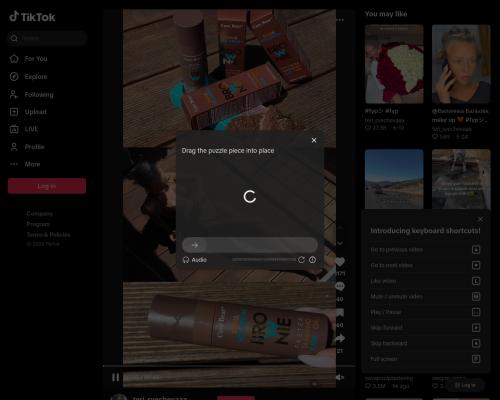The image size is (500, 400).
Task: Open the Upload page icon
Action: click(x=14, y=112)
